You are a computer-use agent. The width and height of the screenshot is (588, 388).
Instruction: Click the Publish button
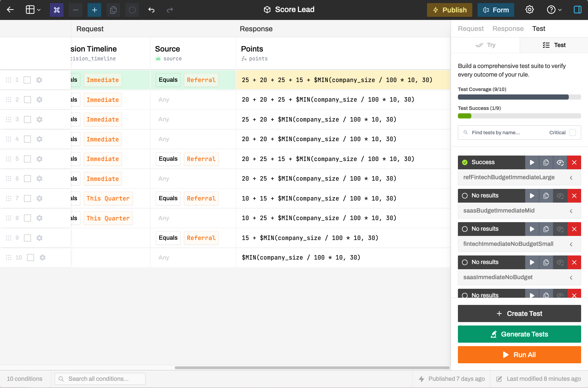tap(449, 10)
